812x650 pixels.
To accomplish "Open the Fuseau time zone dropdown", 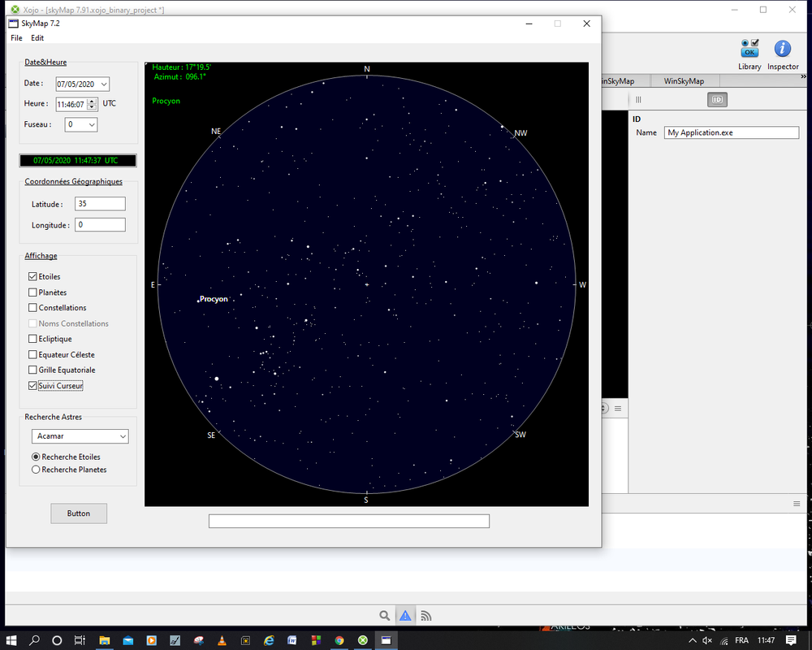I will pyautogui.click(x=92, y=124).
